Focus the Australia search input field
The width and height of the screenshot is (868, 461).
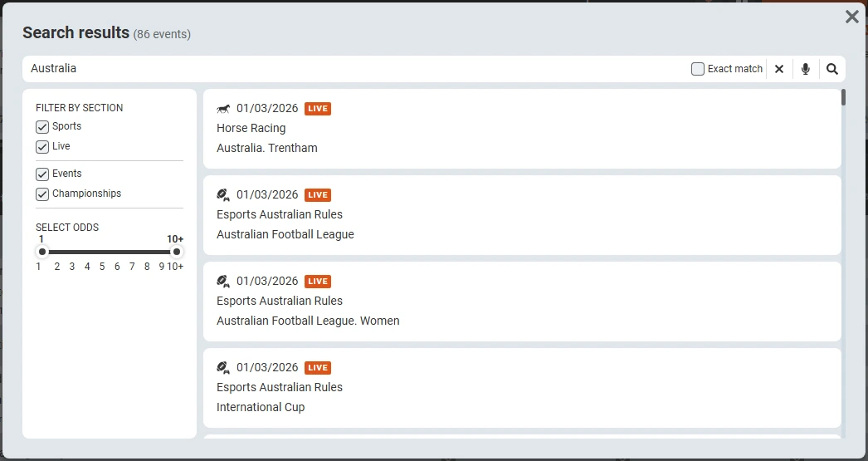pos(354,69)
